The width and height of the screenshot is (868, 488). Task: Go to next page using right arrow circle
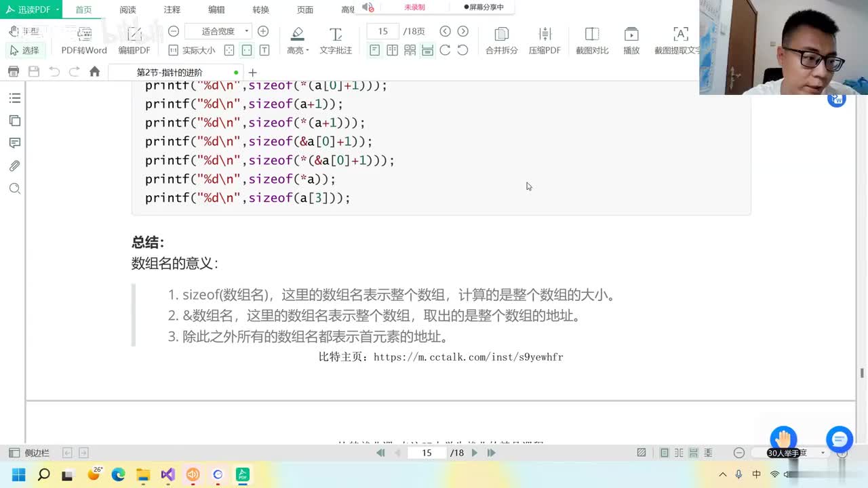click(x=462, y=31)
